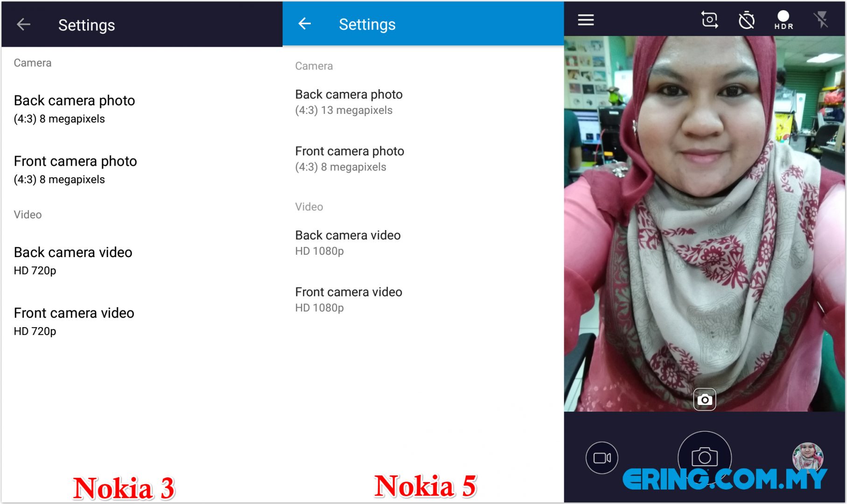Screen dimensions: 847x504
Task: Open Back camera photo 13 megapixels setting
Action: pos(423,102)
